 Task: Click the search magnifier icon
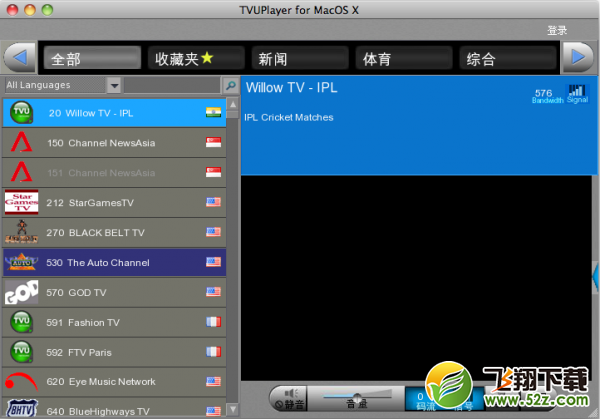click(x=231, y=85)
